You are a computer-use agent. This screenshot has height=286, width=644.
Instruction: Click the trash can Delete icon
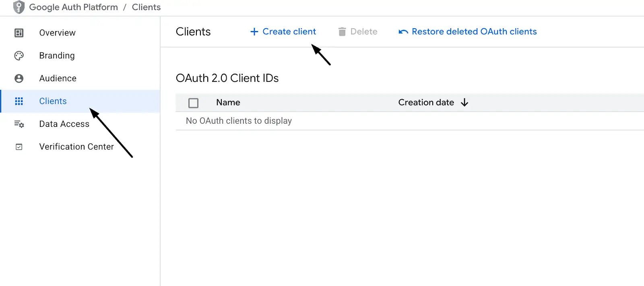click(x=342, y=32)
